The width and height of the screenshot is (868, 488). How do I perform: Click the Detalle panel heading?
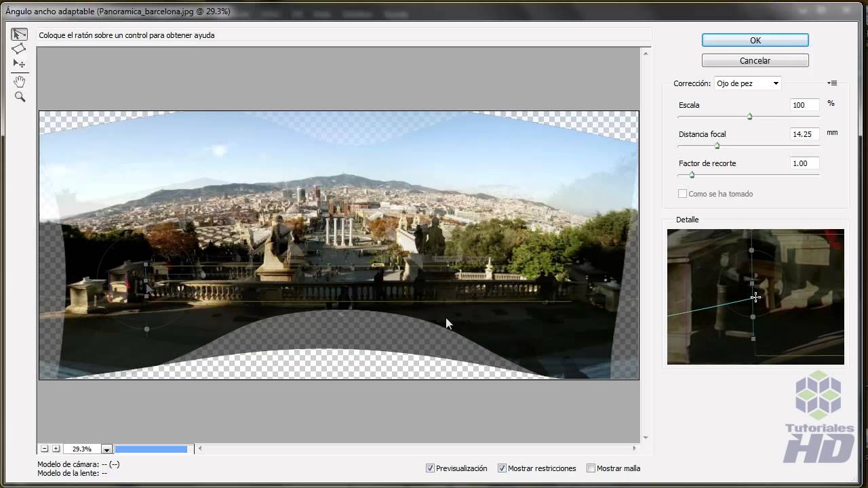pyautogui.click(x=687, y=220)
